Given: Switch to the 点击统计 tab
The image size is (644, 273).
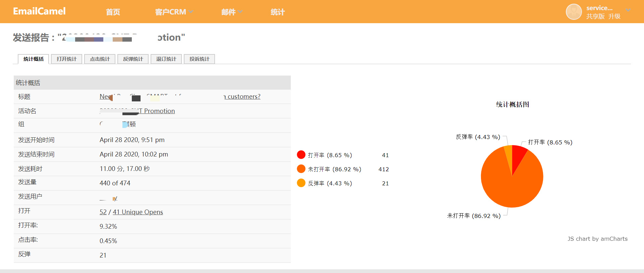Looking at the screenshot, I should [100, 59].
